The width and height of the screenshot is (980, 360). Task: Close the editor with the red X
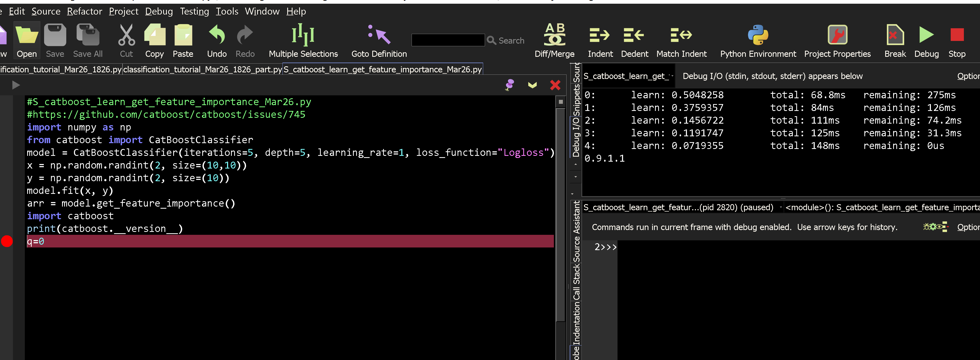[x=555, y=85]
